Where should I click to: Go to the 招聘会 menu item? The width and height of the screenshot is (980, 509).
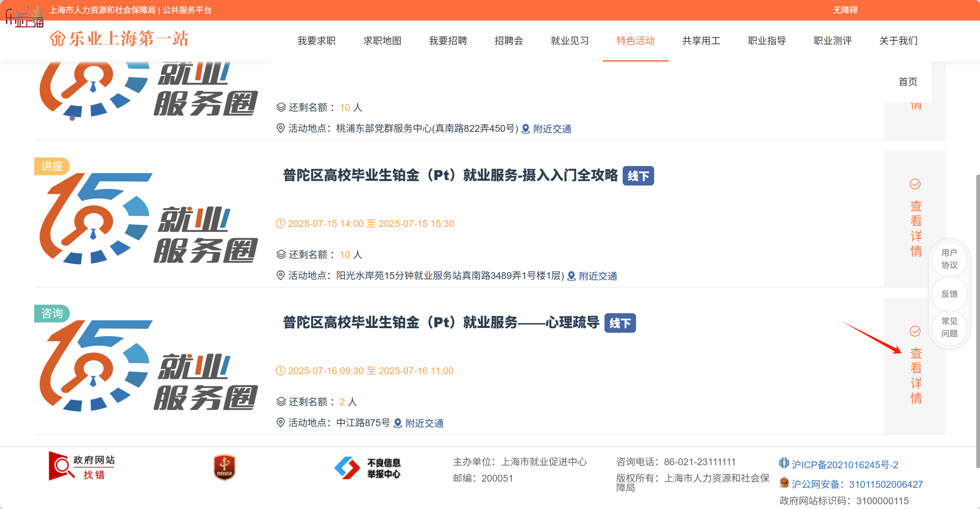point(508,41)
